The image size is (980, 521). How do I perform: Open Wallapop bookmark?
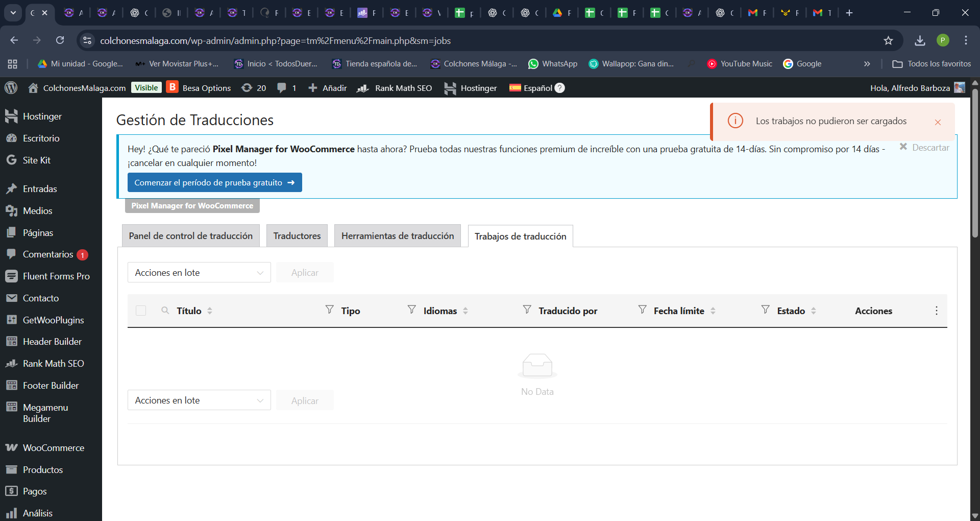point(631,64)
